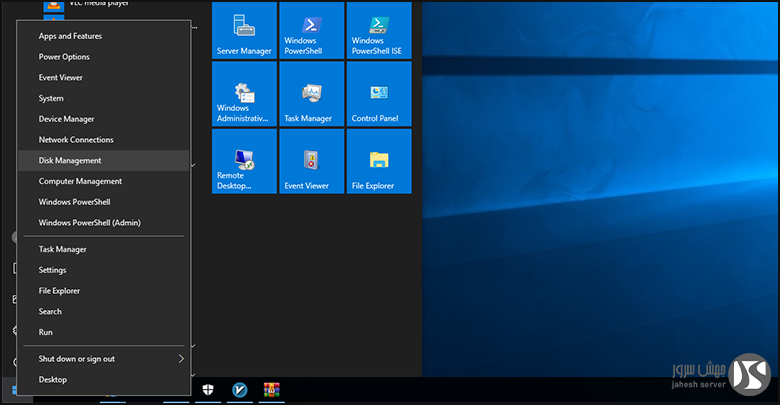Open the blue checkmark app in taskbar
Image resolution: width=780 pixels, height=405 pixels.
(240, 390)
